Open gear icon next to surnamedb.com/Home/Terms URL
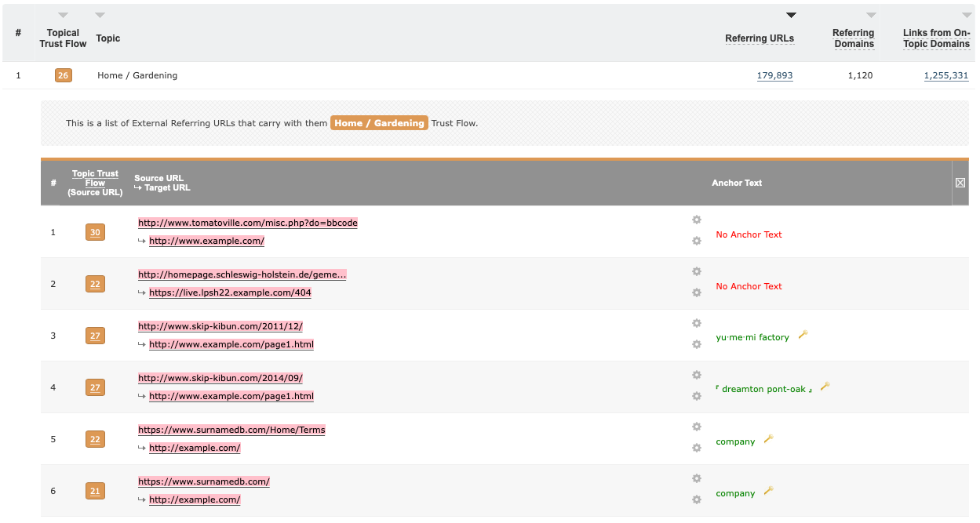980x523 pixels. [696, 427]
